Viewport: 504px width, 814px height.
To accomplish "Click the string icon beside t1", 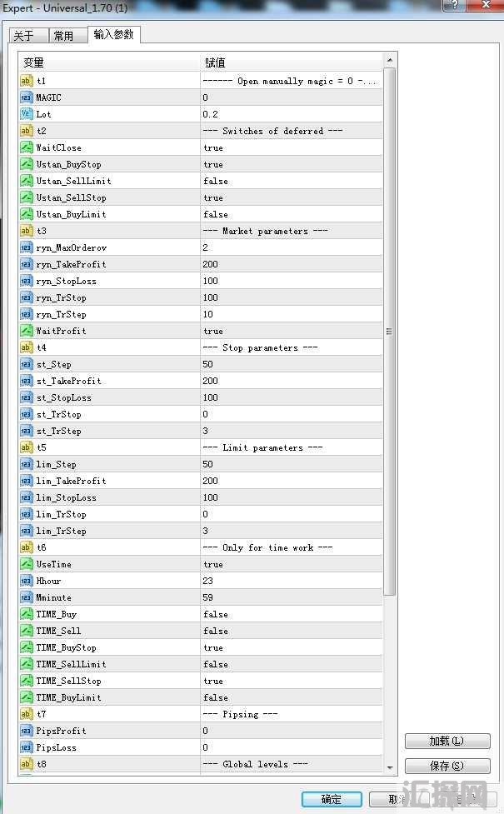I will click(26, 81).
